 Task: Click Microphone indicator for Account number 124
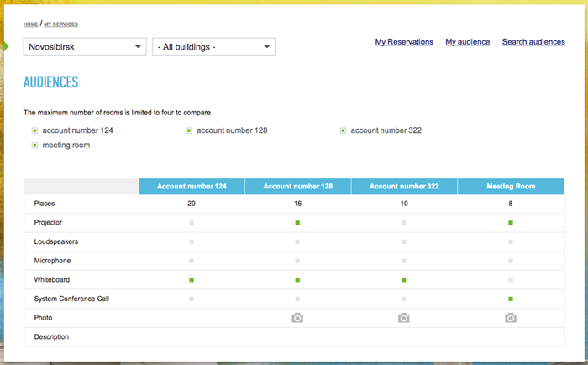[x=192, y=261]
